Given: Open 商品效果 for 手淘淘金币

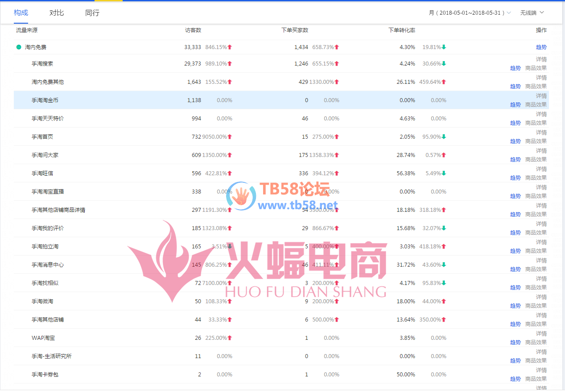Looking at the screenshot, I should [536, 105].
